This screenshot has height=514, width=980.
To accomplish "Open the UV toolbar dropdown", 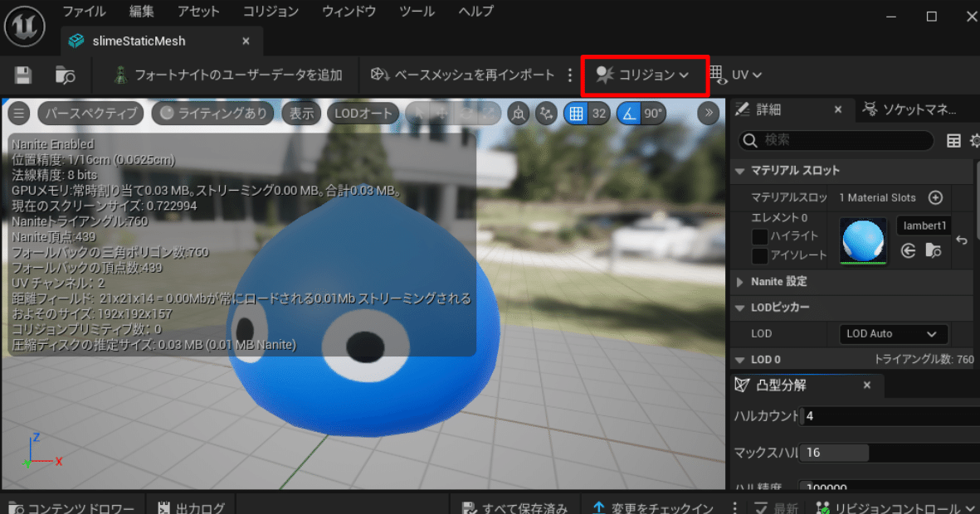I will pyautogui.click(x=736, y=75).
